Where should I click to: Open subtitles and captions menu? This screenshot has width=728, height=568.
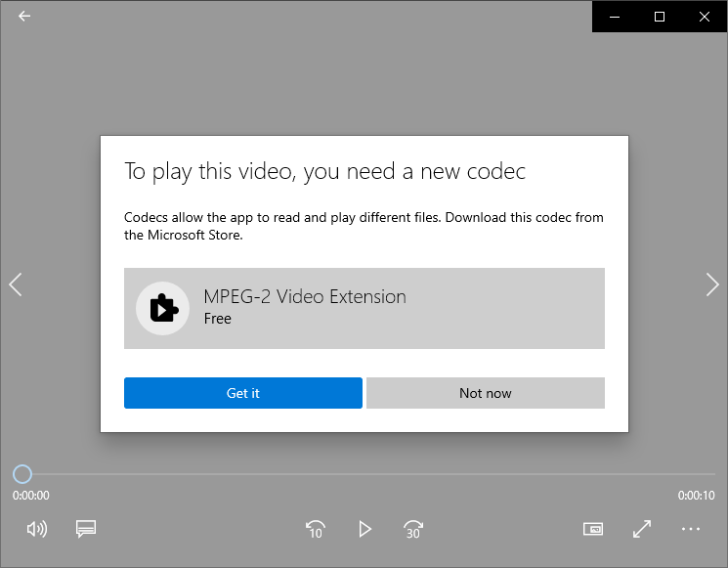tap(86, 529)
